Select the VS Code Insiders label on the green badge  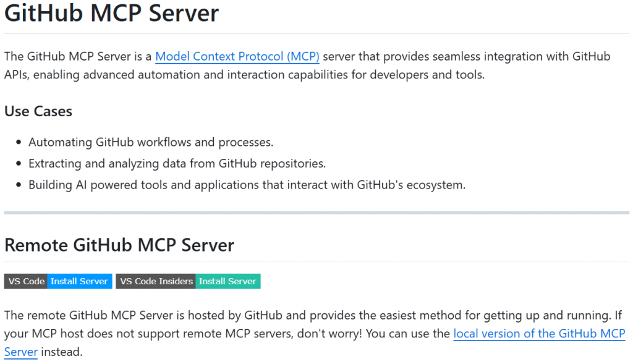click(156, 281)
